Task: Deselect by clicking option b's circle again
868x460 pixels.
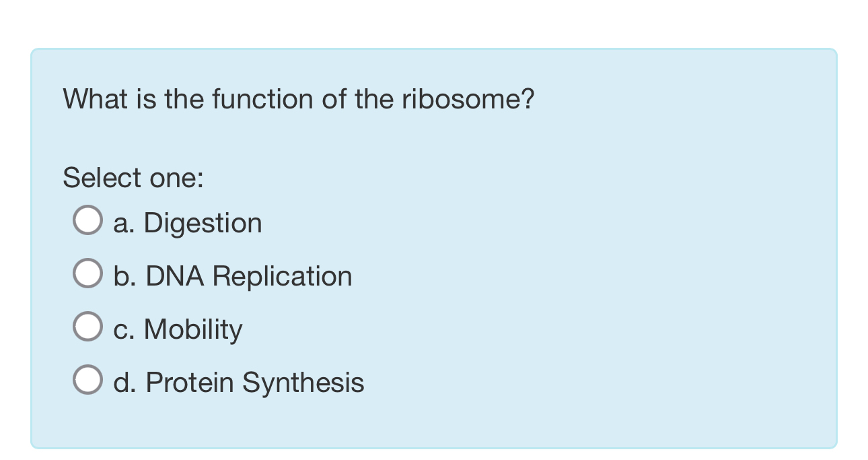Action: point(87,272)
